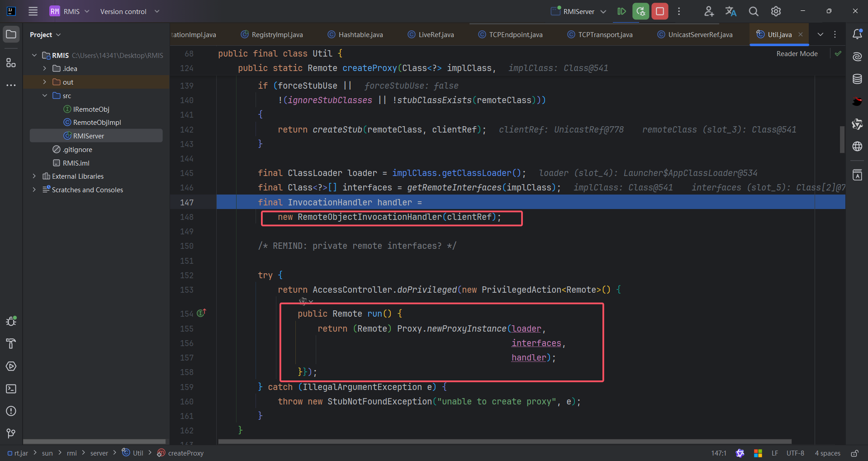Open the Debug tool window
This screenshot has height=461, width=868.
pyautogui.click(x=11, y=321)
